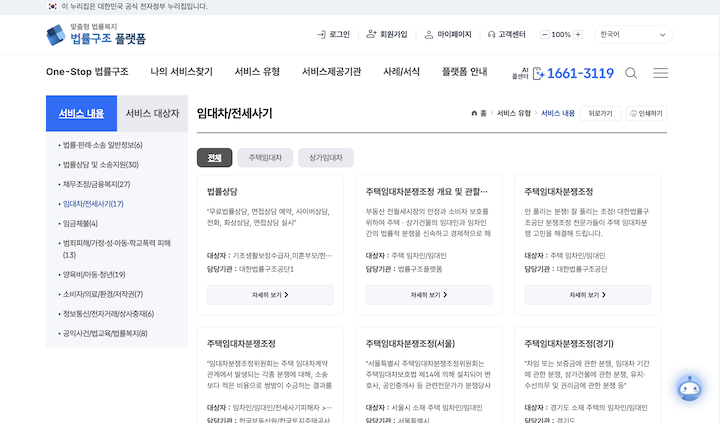720x423 pixels.
Task: Click 회원가입 link
Action: tap(387, 34)
